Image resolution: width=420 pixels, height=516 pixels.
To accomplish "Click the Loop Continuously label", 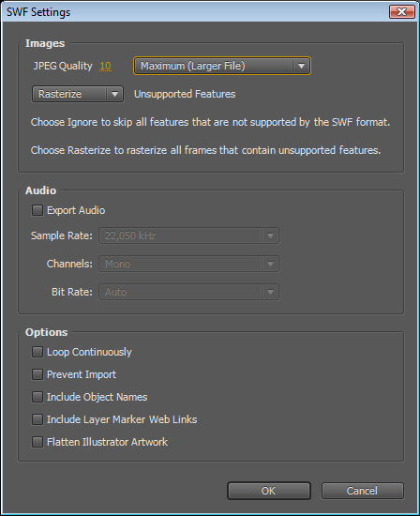I will (89, 352).
